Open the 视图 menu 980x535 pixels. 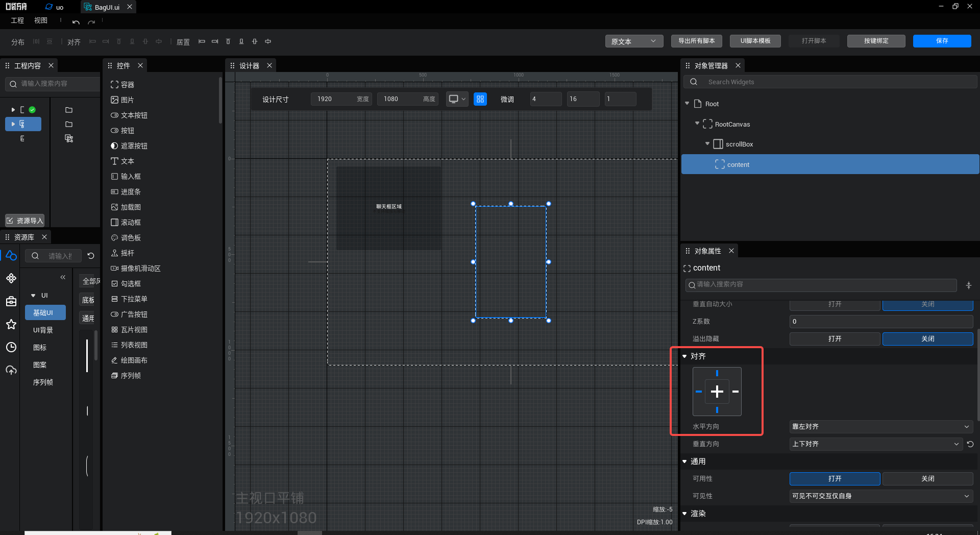coord(41,20)
